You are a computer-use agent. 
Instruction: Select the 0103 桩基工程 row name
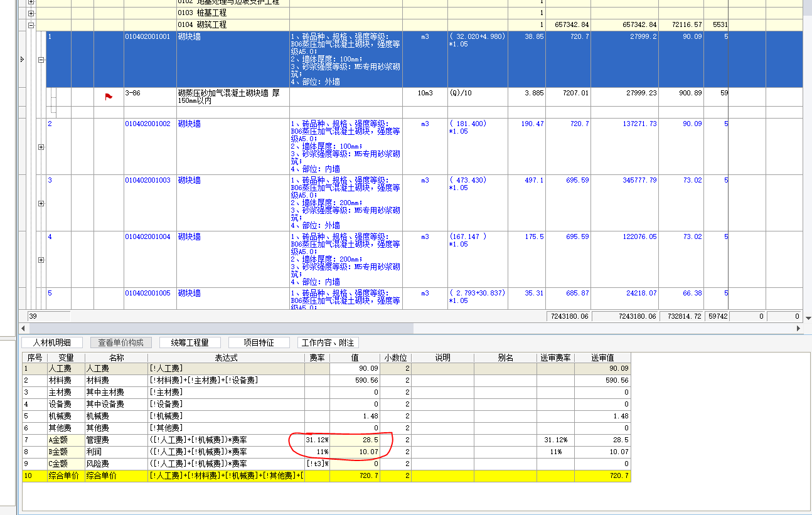click(202, 13)
